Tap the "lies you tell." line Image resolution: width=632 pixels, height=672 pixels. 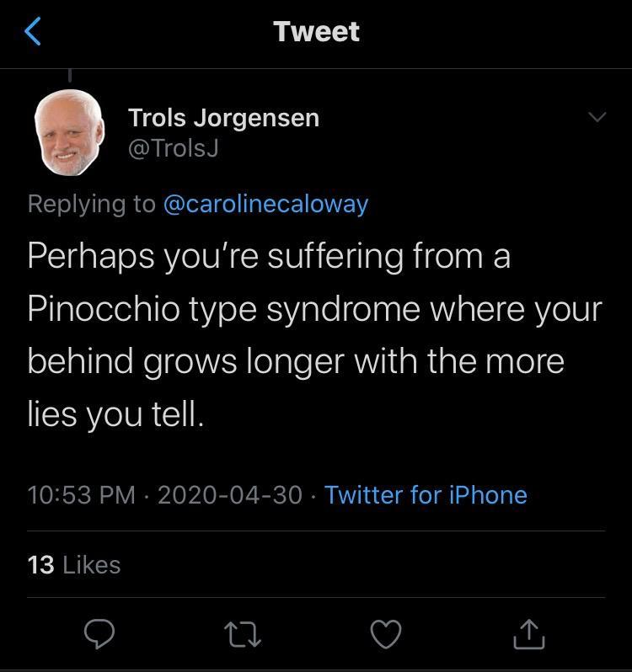[x=115, y=414]
